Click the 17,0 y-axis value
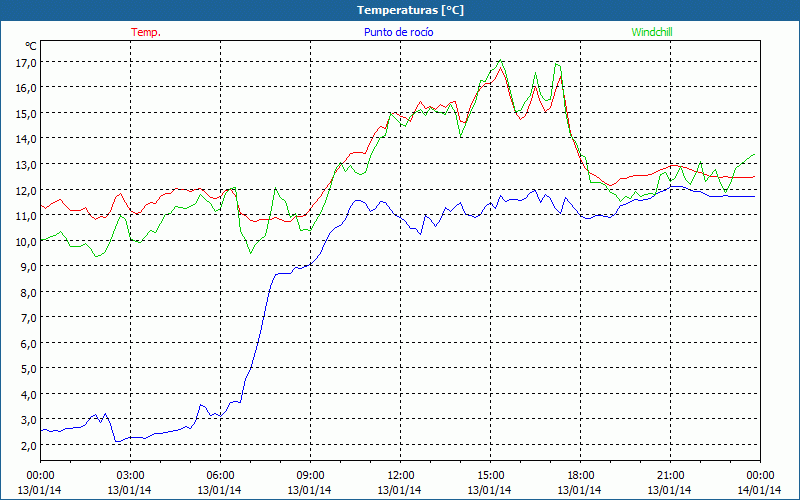The image size is (800, 500). [x=26, y=62]
